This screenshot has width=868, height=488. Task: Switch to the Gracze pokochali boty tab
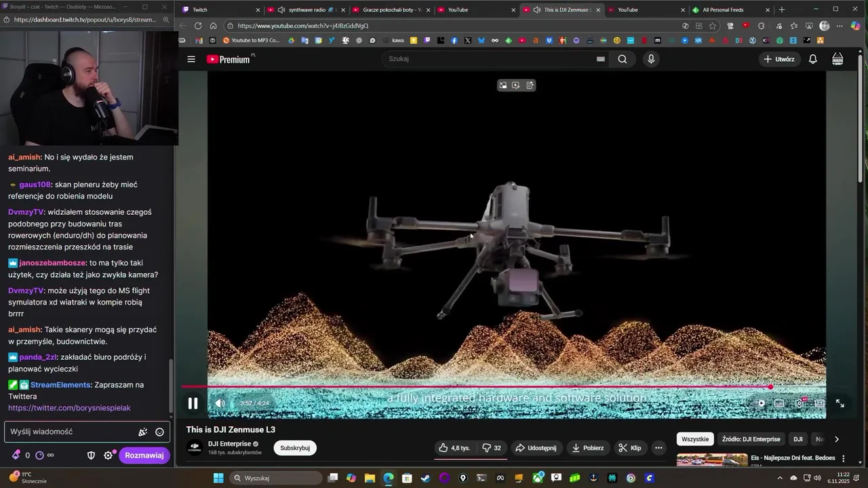(x=392, y=9)
